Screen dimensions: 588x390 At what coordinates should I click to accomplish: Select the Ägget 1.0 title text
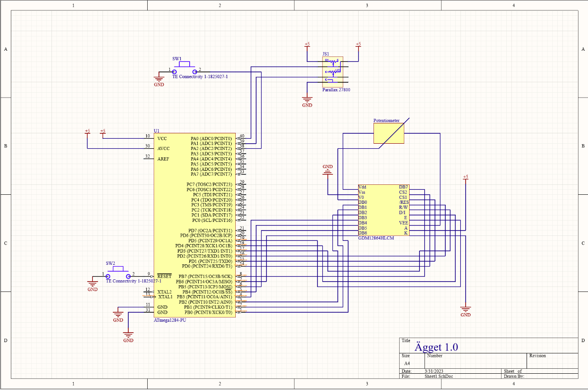(x=436, y=347)
